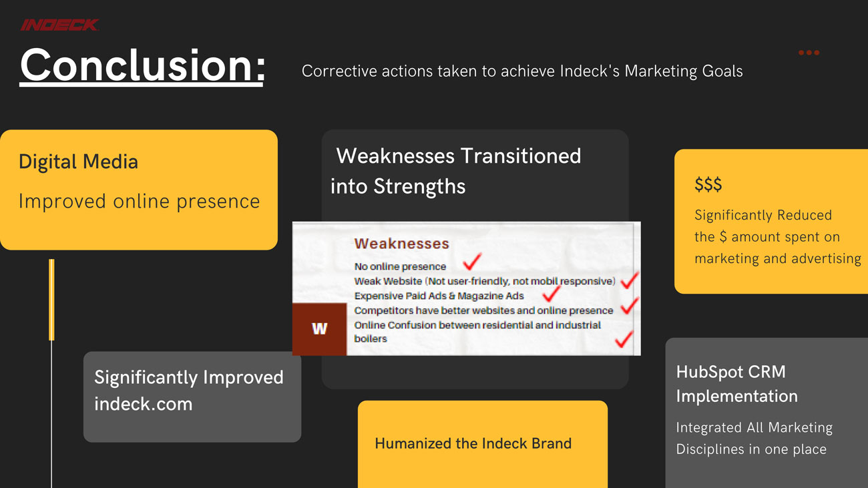Screen dimensions: 868x488
Task: Select the Conclusion heading
Action: (142, 65)
